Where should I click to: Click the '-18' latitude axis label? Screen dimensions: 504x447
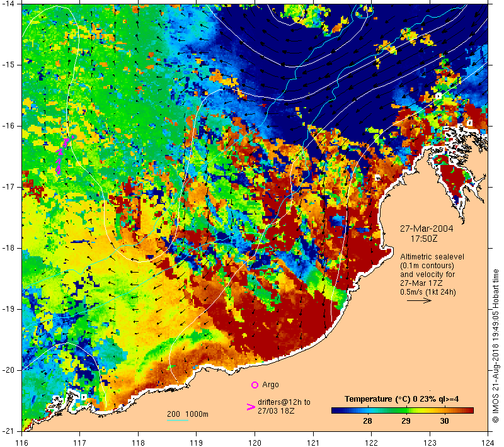pyautogui.click(x=7, y=248)
